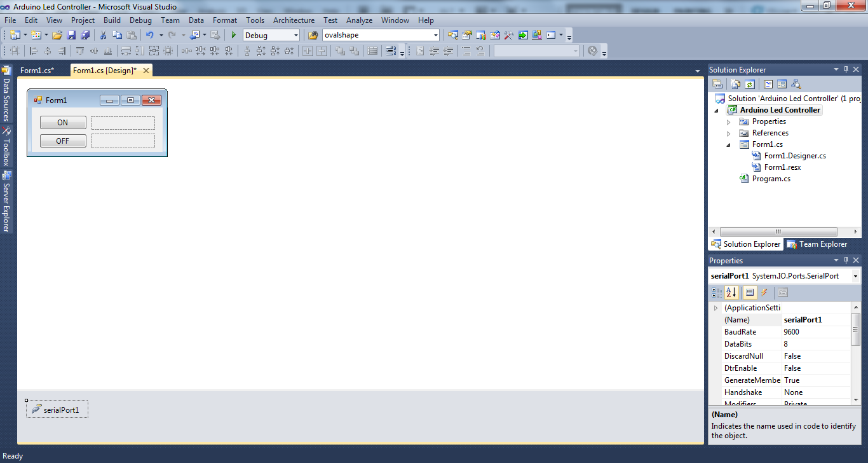This screenshot has width=868, height=463.
Task: Click the ON button on the form
Action: (63, 123)
